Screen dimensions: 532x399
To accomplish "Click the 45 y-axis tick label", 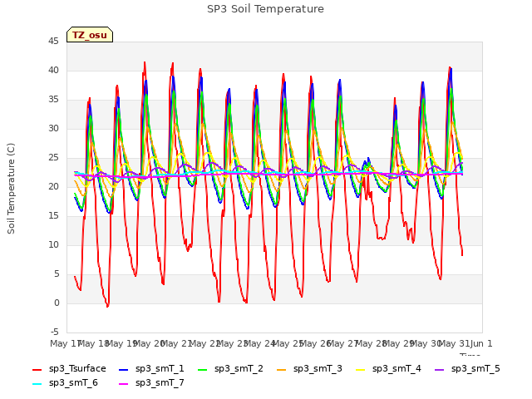I will pos(53,42).
